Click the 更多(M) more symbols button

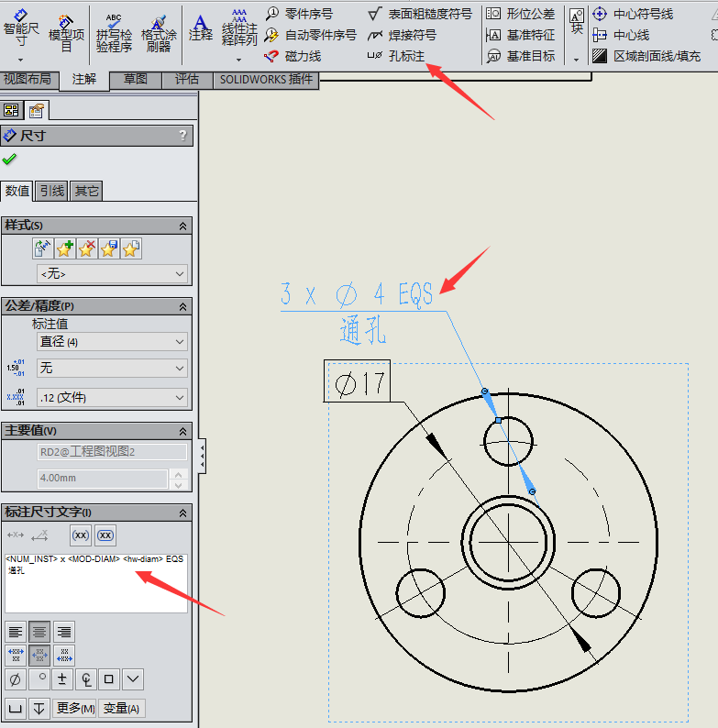tap(74, 708)
